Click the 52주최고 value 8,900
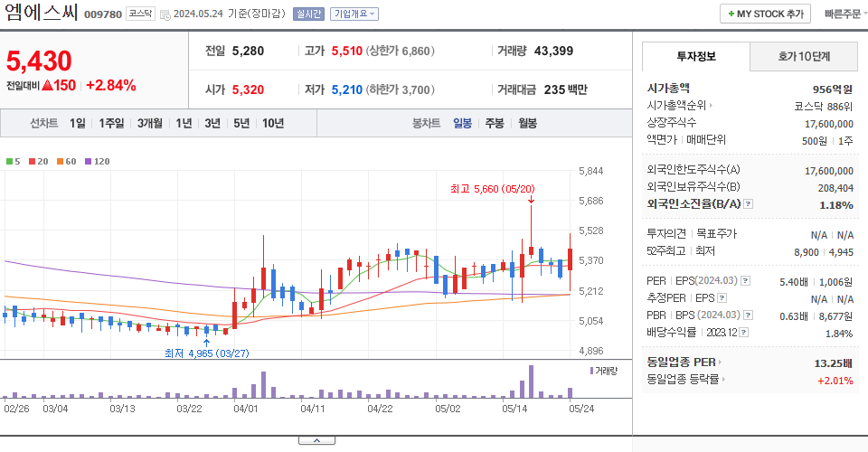Viewport: 868px width, 452px height. point(806,252)
